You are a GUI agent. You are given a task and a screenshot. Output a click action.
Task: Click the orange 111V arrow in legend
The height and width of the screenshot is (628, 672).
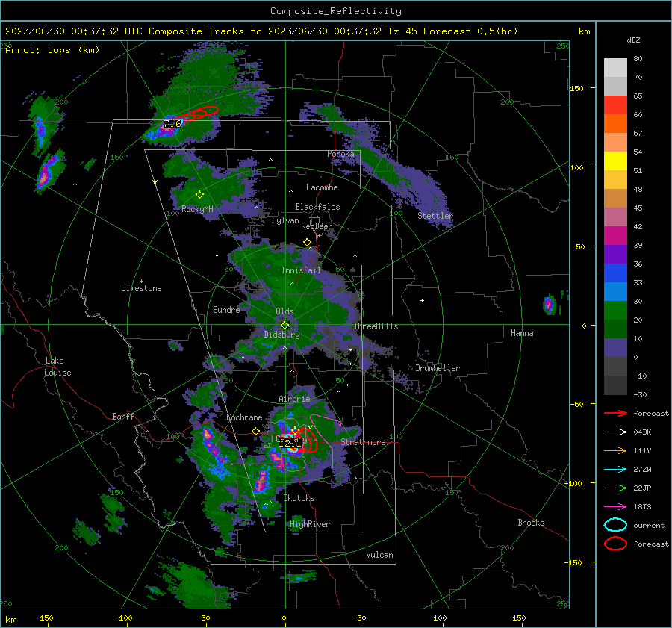(x=615, y=450)
